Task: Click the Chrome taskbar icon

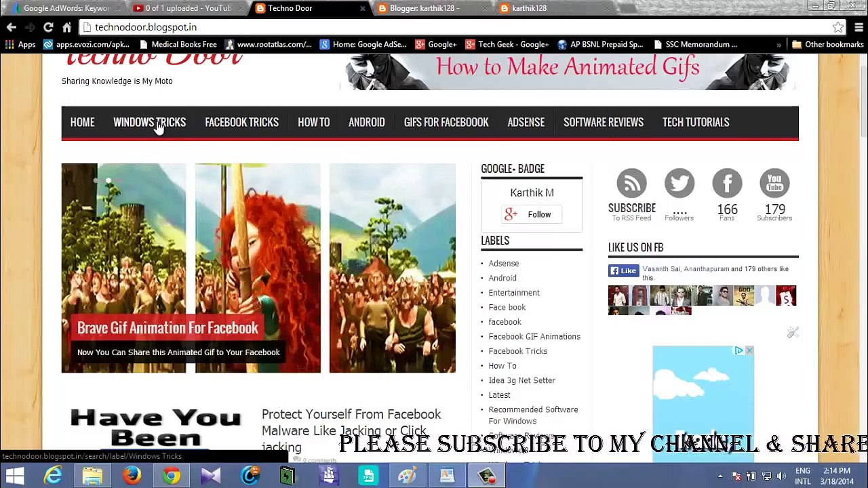Action: coord(171,476)
